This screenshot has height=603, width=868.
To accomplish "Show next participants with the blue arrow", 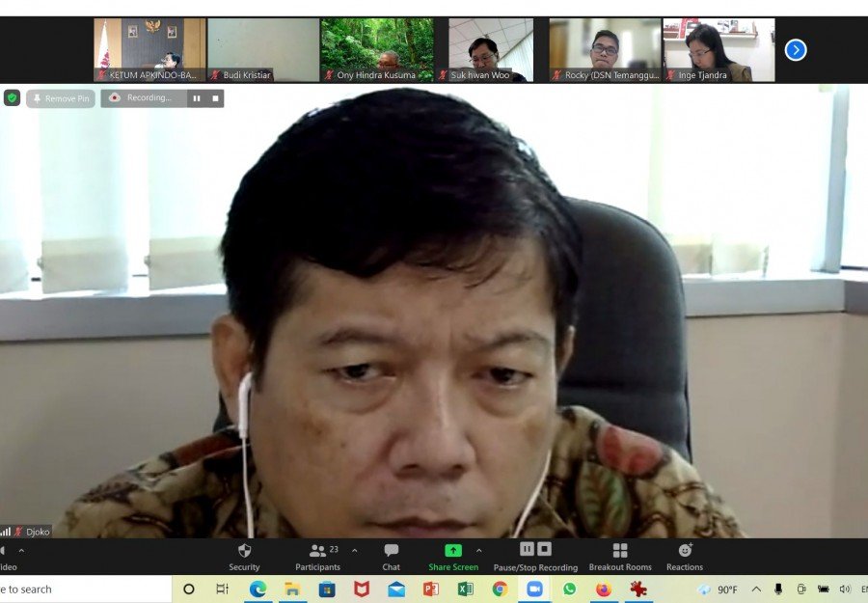I will (796, 50).
